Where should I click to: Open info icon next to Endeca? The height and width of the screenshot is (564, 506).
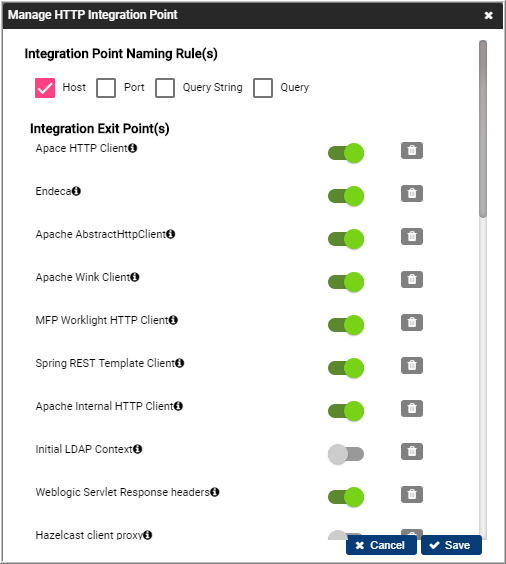(76, 191)
